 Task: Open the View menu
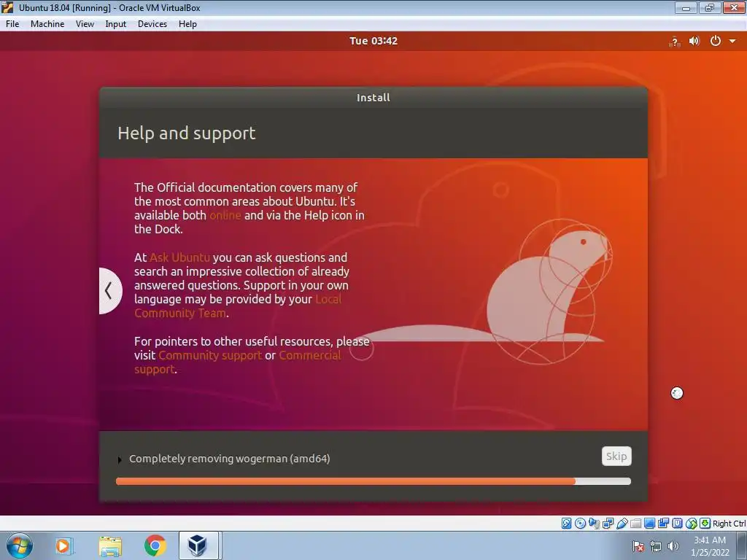(85, 24)
